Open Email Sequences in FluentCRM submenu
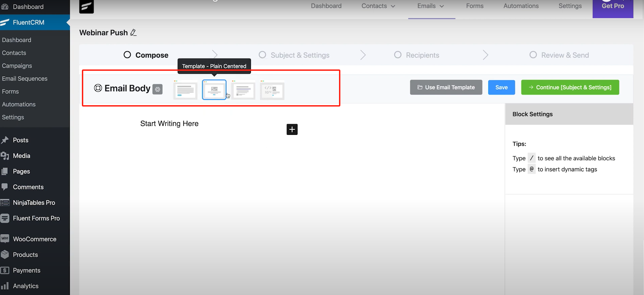The height and width of the screenshot is (295, 644). pos(25,79)
